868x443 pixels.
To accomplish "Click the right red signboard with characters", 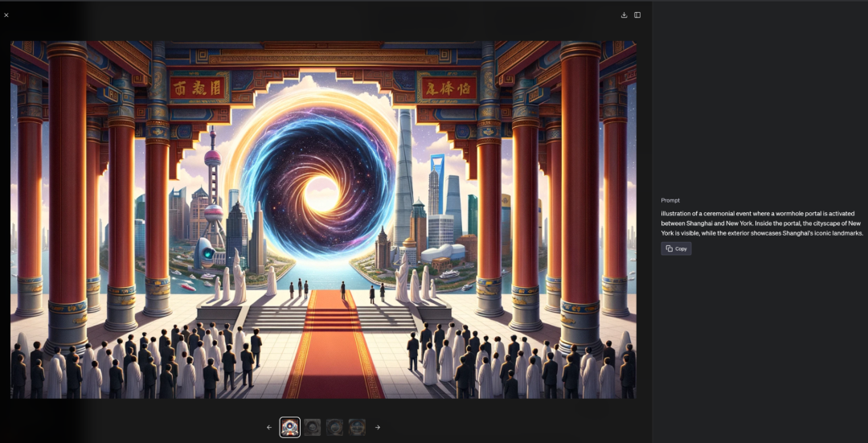I will click(447, 88).
